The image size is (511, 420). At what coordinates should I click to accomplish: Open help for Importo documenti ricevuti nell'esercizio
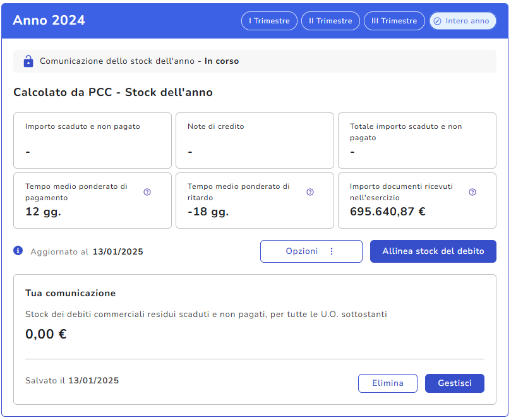(x=472, y=192)
